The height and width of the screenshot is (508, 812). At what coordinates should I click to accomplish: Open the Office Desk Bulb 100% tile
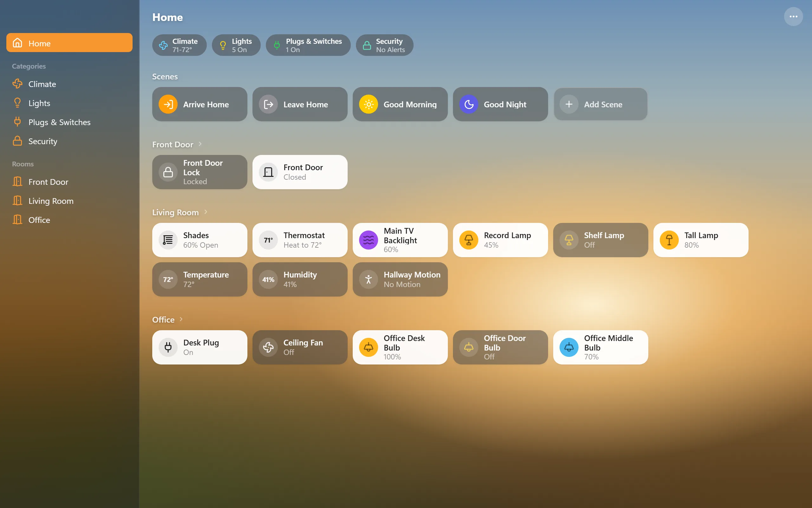[400, 347]
